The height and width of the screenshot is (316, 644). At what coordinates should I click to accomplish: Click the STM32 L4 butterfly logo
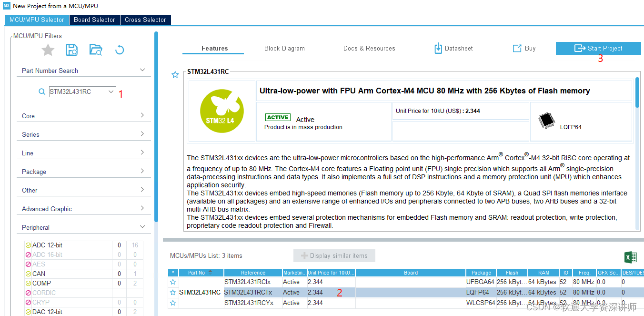coord(222,110)
